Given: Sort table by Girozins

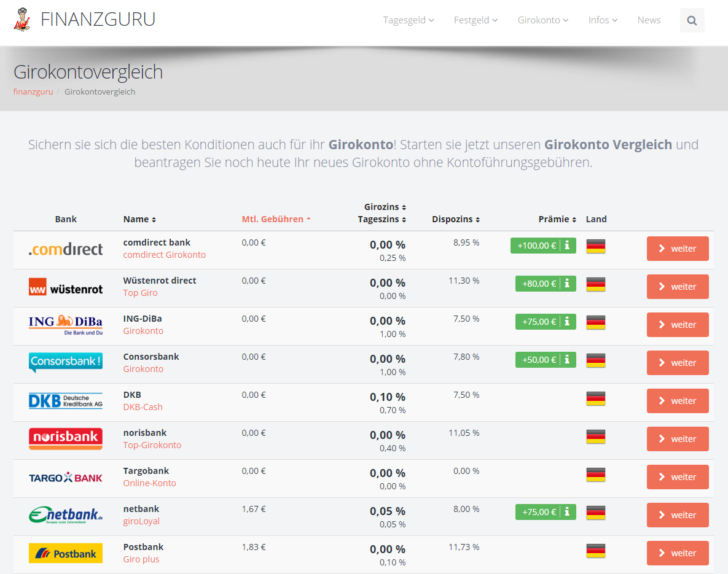Looking at the screenshot, I should [385, 207].
